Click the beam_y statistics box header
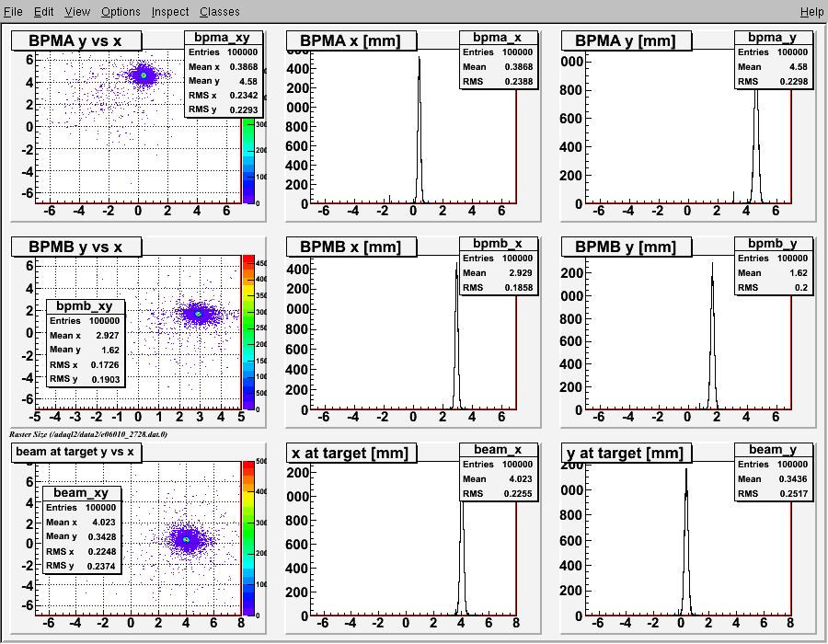This screenshot has height=644, width=828. coord(773,450)
